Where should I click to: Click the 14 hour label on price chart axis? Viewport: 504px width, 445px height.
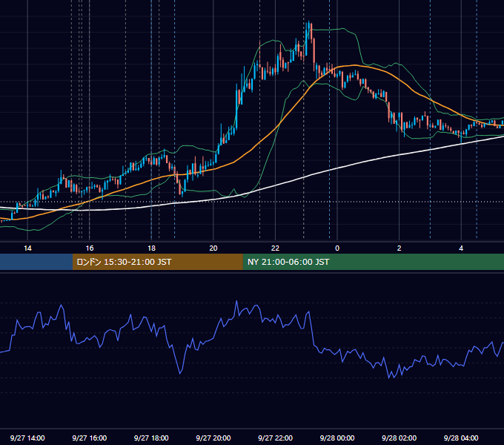click(27, 248)
